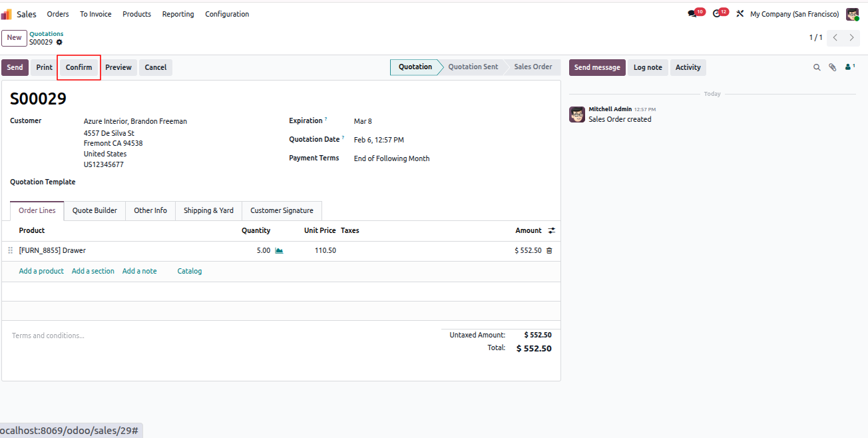Go back to the Quotations breadcrumb
Viewport: 868px width, 438px height.
(x=47, y=34)
